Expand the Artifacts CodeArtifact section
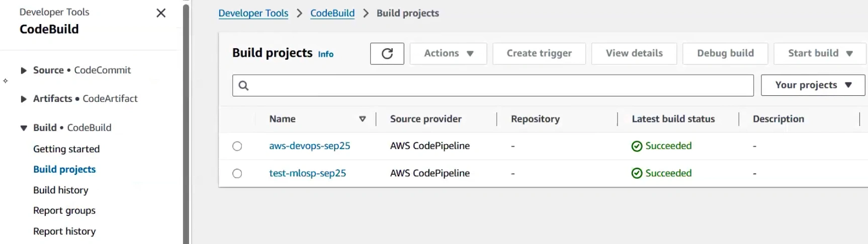 coord(23,99)
